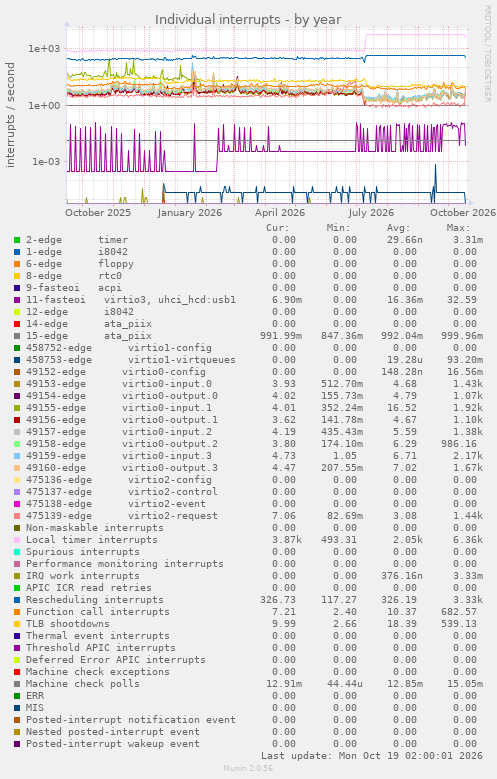Click the Cur: column header
497x779 pixels.
(x=277, y=228)
